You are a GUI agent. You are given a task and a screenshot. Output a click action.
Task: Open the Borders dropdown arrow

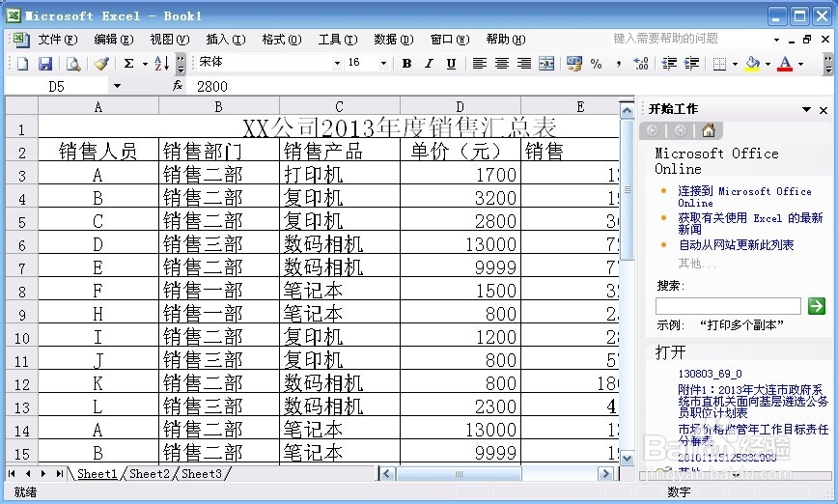tap(736, 64)
